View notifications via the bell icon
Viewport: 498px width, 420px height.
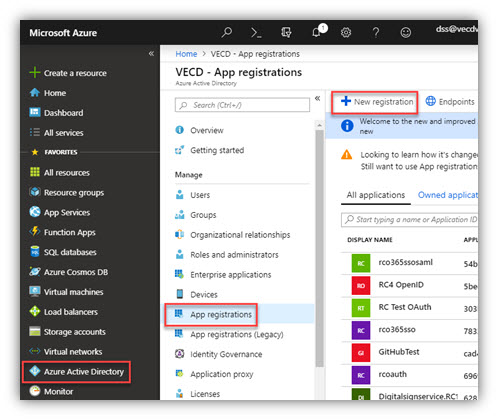click(317, 32)
